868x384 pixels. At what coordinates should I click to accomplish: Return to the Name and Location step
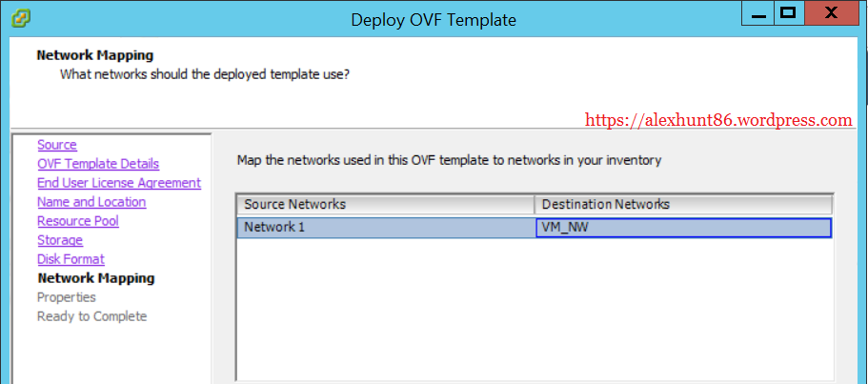point(91,202)
